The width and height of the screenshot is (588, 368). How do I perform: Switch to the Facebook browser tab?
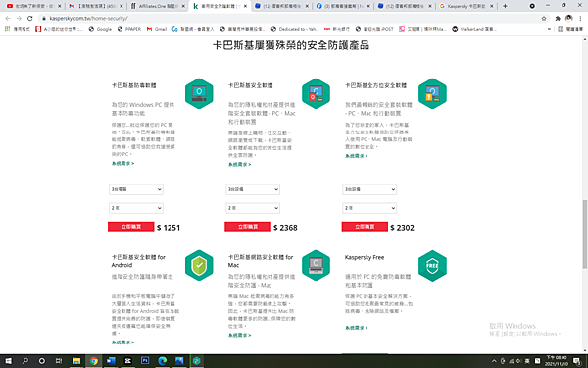343,6
